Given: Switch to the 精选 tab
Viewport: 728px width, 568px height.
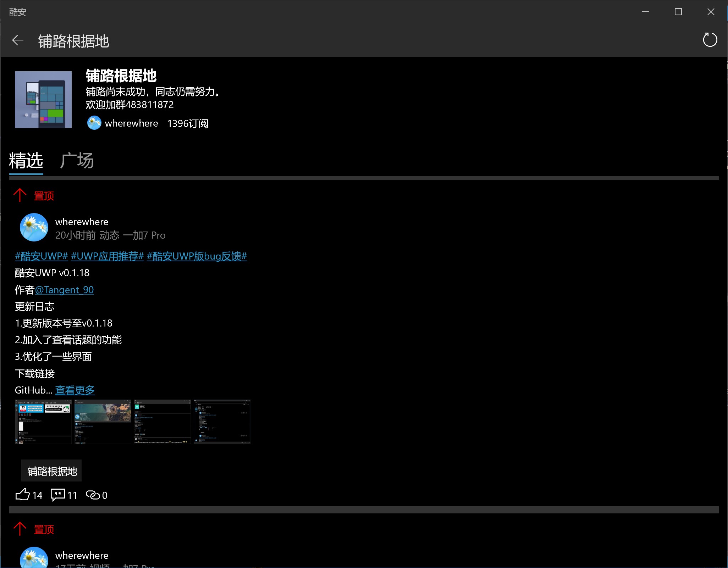Looking at the screenshot, I should 26,161.
